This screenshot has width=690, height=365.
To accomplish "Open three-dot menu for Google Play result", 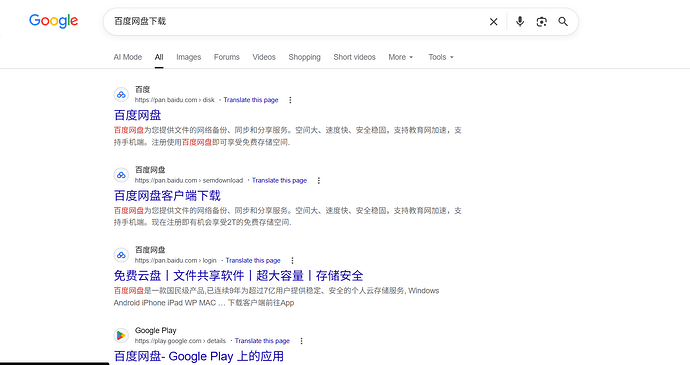I will pos(301,341).
